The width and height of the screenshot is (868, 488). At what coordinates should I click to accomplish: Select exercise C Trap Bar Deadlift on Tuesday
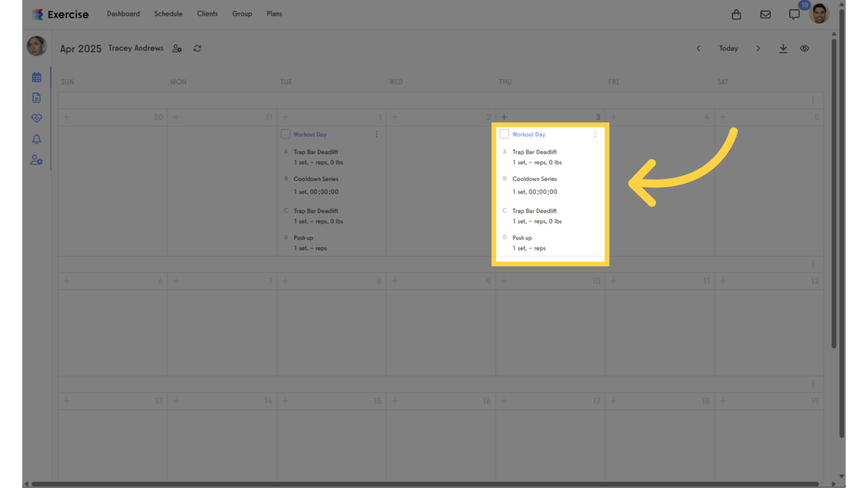click(x=316, y=211)
